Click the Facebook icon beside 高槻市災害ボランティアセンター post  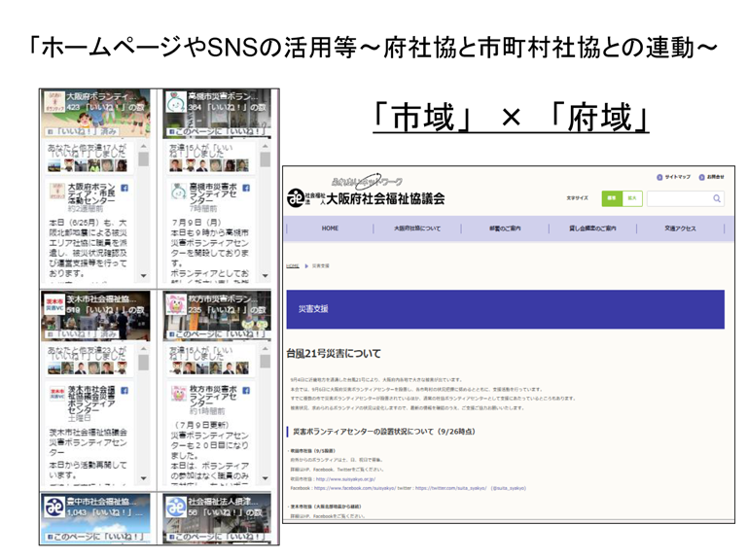click(246, 188)
